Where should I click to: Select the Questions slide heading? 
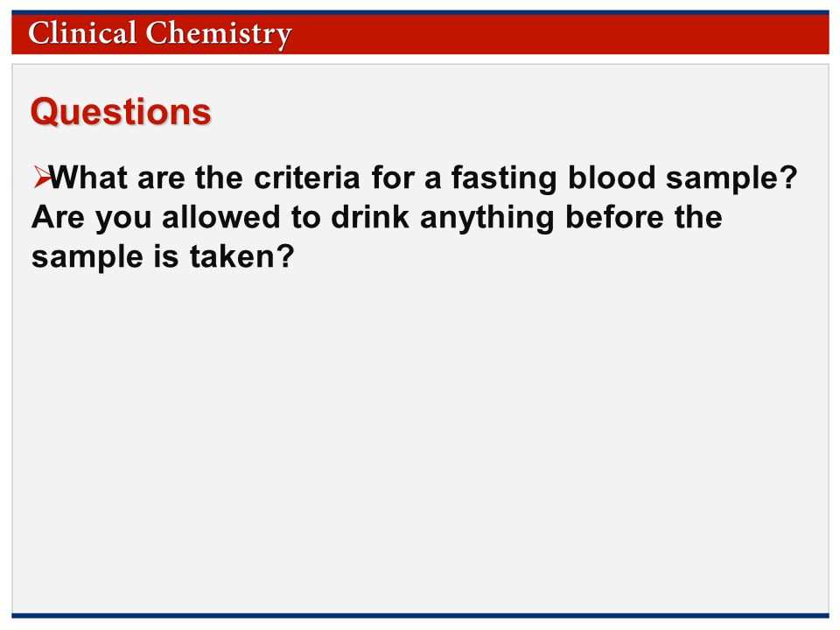[121, 111]
